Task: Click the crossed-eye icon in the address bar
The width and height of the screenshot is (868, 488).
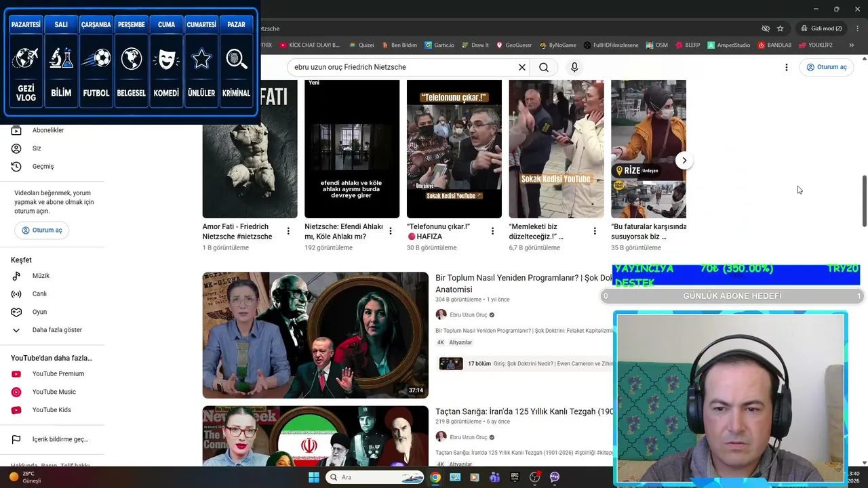Action: tap(766, 28)
